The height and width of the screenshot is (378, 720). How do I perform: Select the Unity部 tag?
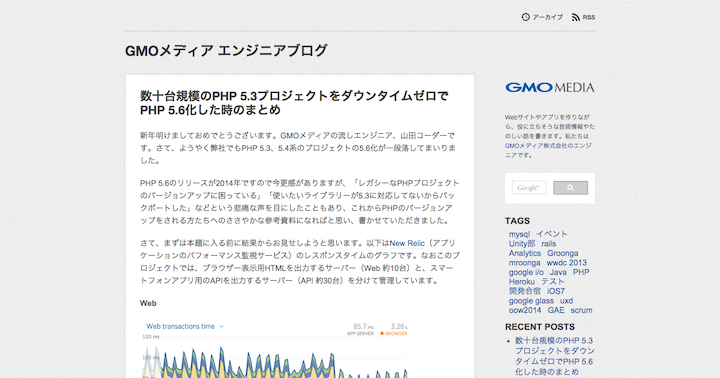tap(522, 244)
